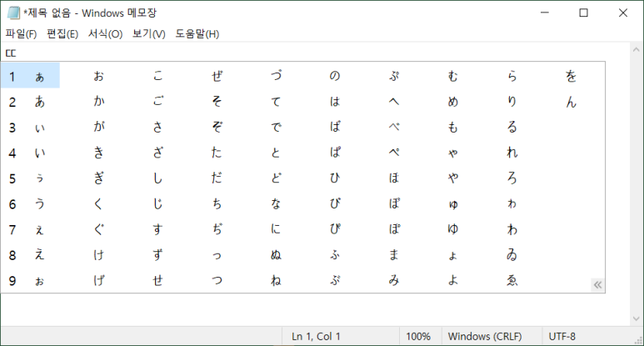
Task: Choose the だ character
Action: click(x=217, y=178)
